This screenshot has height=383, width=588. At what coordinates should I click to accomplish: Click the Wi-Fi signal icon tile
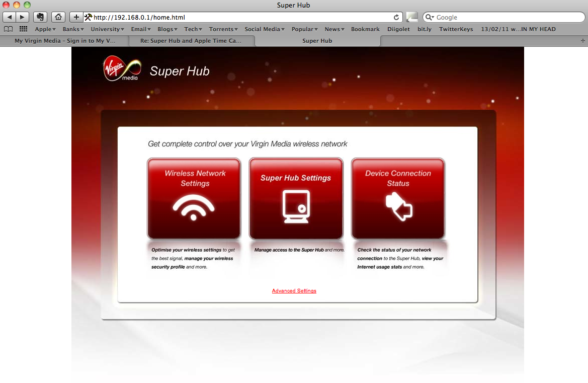pos(194,207)
